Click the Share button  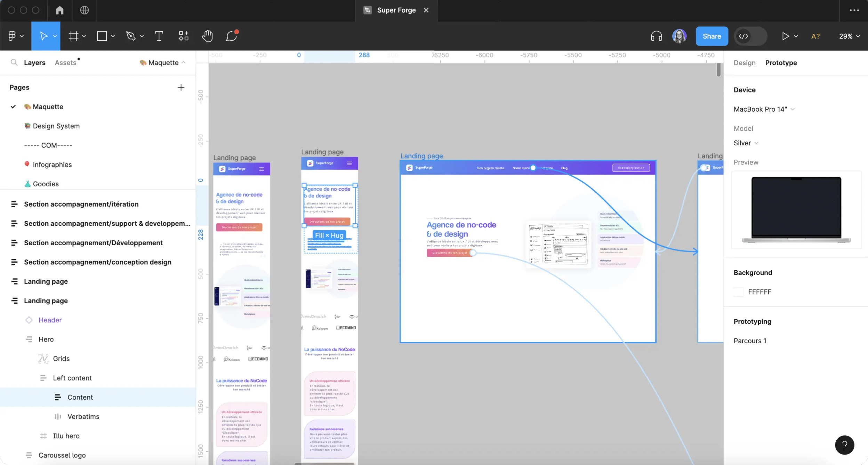click(711, 36)
